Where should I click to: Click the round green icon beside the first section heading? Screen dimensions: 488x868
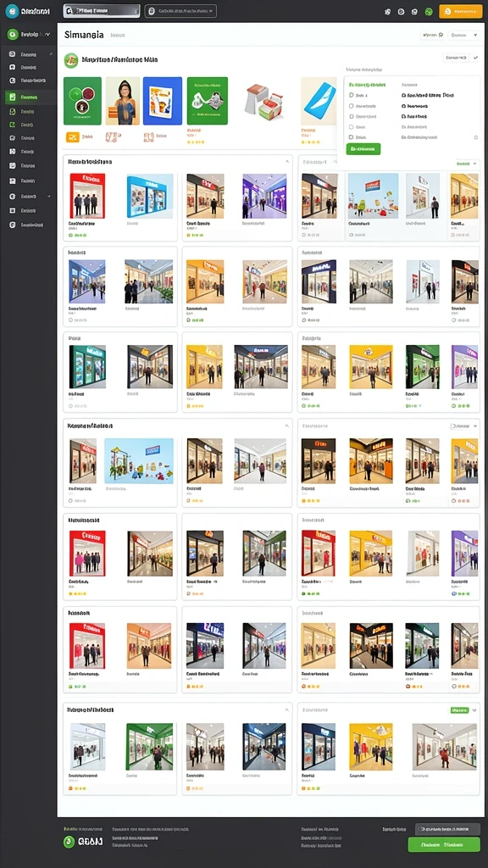(x=71, y=60)
